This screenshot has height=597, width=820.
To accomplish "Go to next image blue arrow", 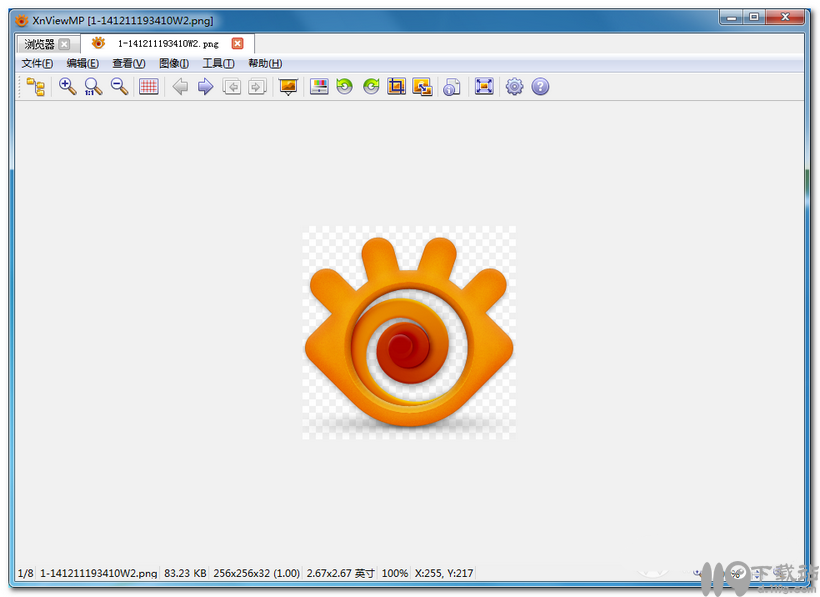I will pos(206,87).
